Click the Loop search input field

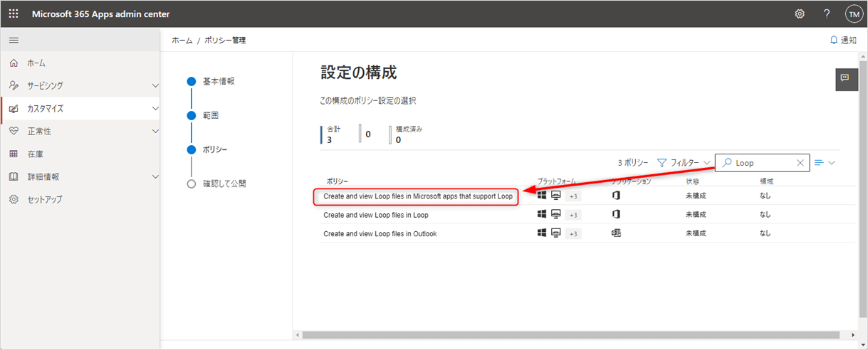[x=763, y=163]
